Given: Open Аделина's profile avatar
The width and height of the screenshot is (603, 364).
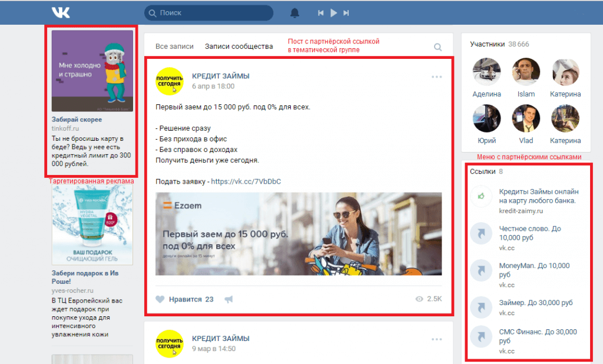Looking at the screenshot, I should click(486, 72).
